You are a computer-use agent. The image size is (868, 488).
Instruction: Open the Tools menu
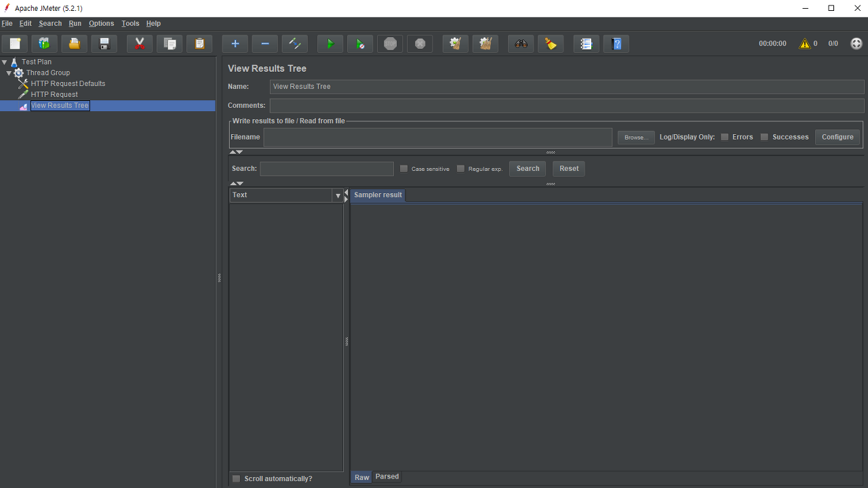pos(130,24)
